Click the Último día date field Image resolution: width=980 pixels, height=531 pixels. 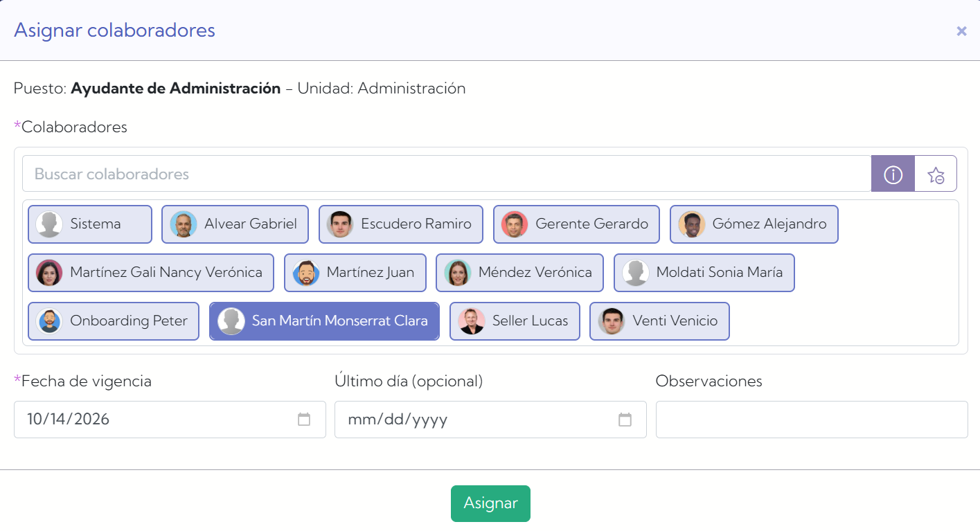click(490, 420)
